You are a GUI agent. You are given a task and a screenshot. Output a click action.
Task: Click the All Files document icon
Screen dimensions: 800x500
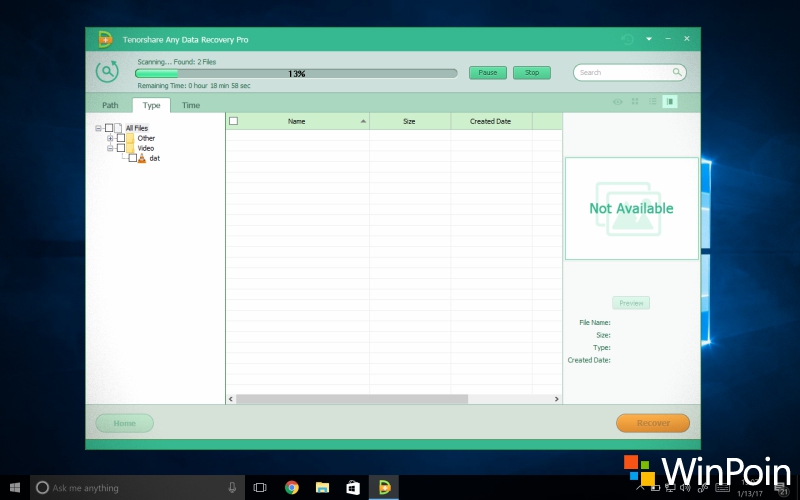[118, 128]
